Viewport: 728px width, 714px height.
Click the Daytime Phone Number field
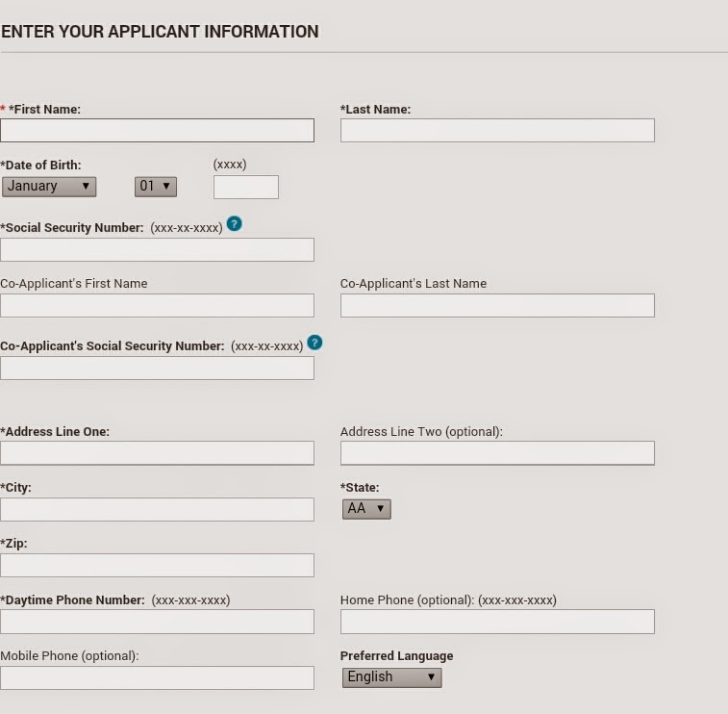pyautogui.click(x=158, y=622)
